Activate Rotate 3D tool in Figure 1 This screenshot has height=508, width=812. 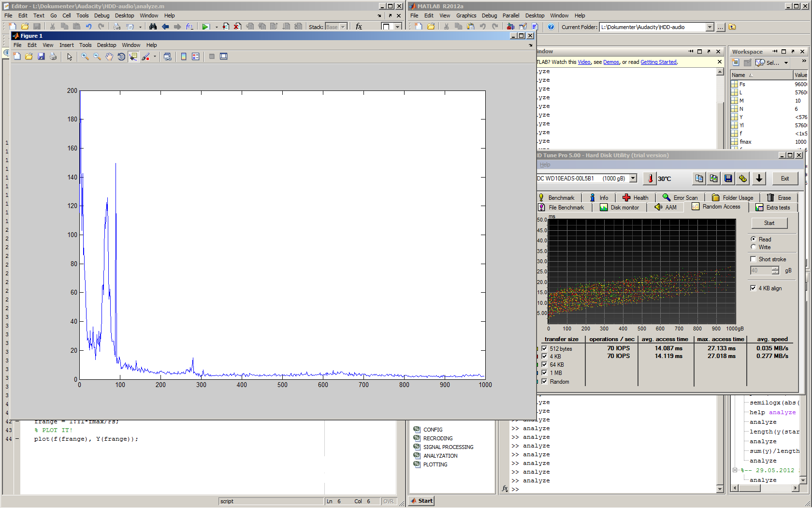121,57
